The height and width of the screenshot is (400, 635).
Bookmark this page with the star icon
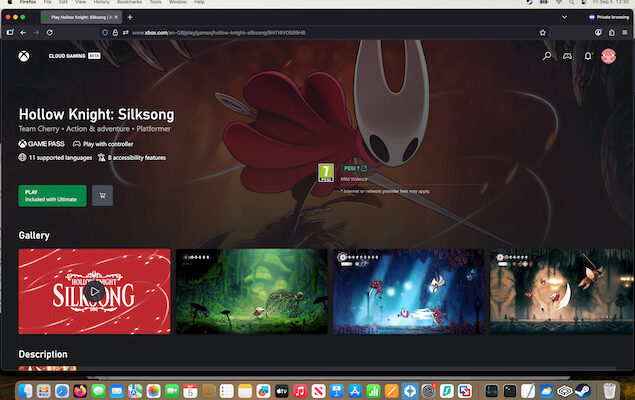543,32
